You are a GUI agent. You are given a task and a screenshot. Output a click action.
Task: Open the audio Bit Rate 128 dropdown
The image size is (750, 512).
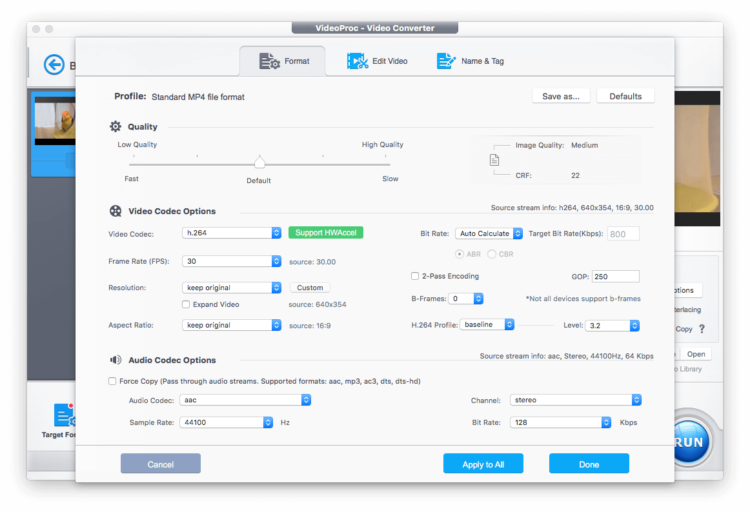coord(561,423)
